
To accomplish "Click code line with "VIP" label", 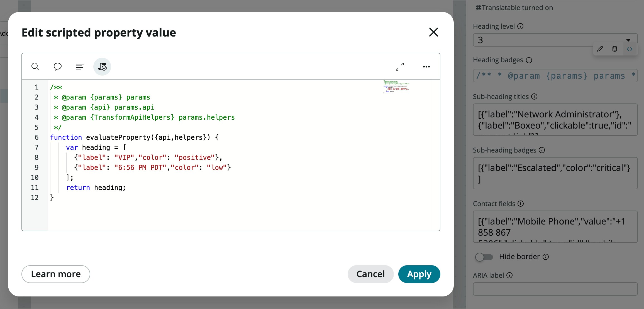I will click(x=148, y=158).
